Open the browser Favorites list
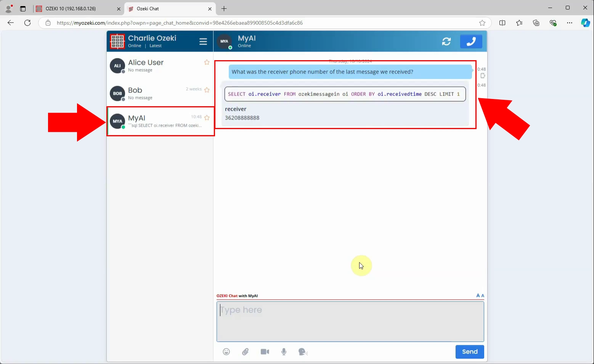594x364 pixels. 519,23
